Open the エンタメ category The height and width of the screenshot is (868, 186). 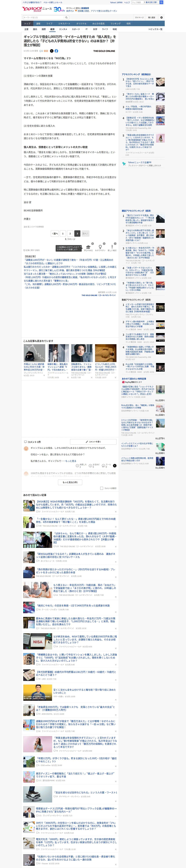click(x=63, y=29)
